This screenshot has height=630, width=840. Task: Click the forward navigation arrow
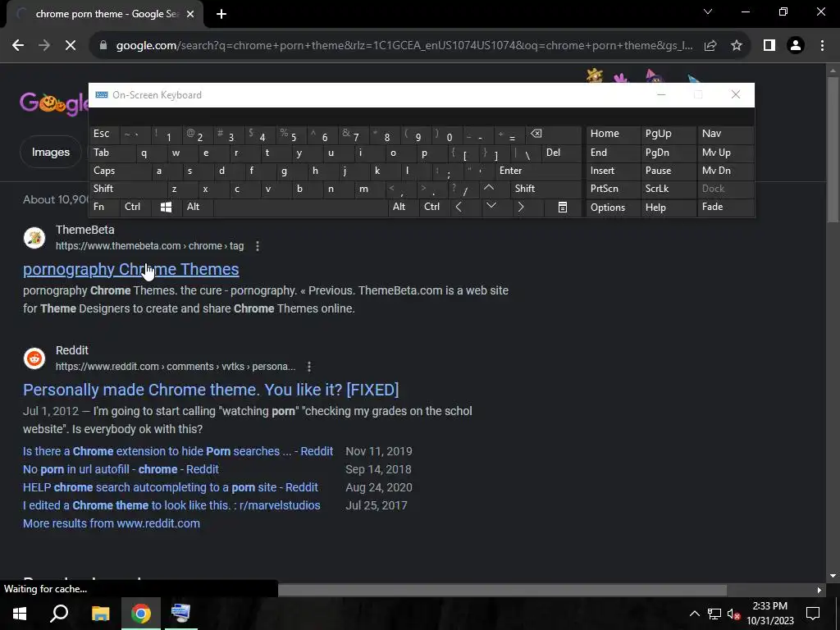[44, 46]
